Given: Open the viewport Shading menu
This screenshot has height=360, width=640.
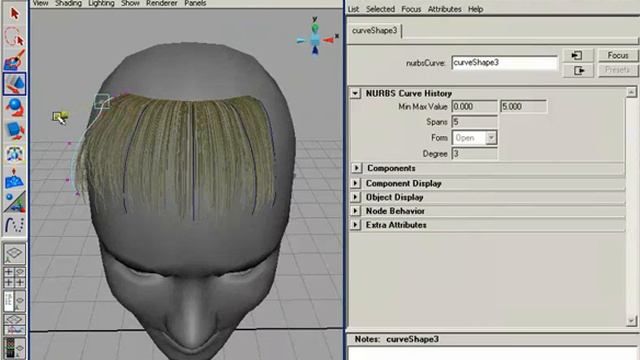Looking at the screenshot, I should [68, 3].
